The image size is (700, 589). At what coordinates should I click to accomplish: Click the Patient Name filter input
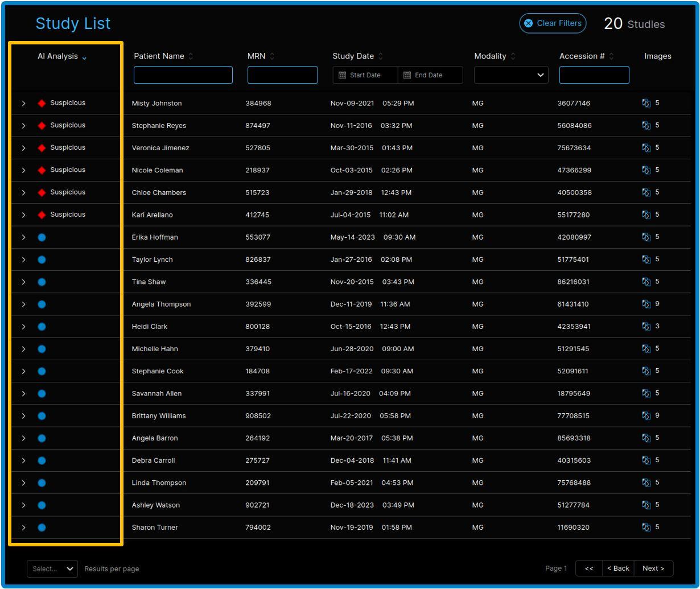(x=183, y=75)
